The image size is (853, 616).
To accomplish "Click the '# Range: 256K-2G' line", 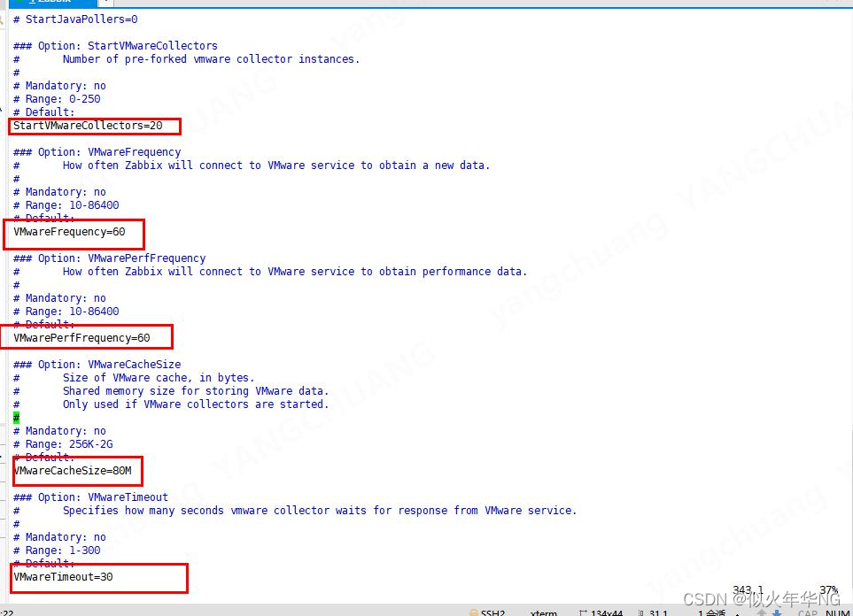I will click(x=63, y=444).
